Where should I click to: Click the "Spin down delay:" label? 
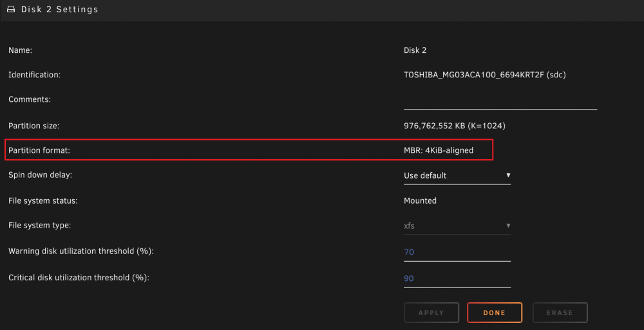point(40,175)
